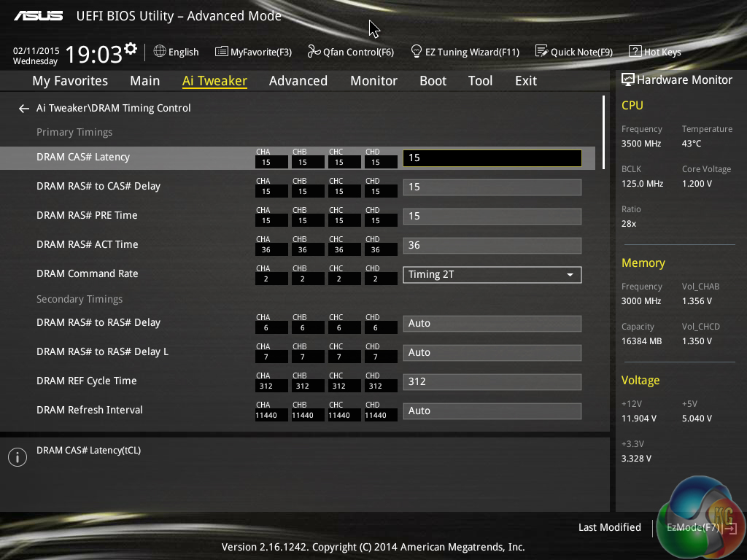Click the globe icon for English language

[x=160, y=52]
